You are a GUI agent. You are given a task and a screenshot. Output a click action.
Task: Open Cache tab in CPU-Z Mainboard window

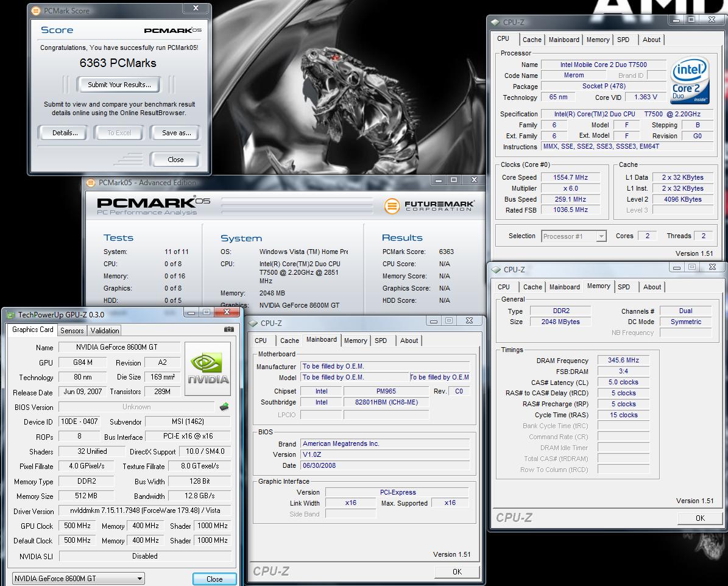click(289, 341)
